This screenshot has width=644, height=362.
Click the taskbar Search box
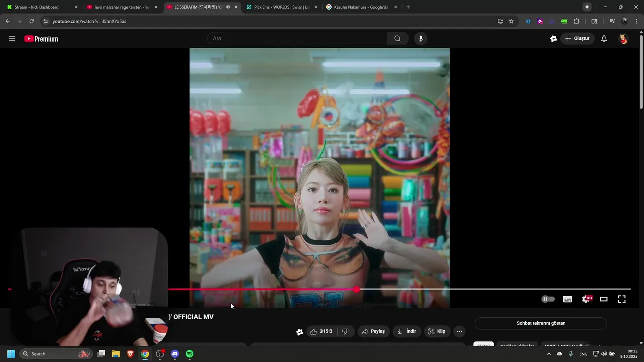point(56,354)
